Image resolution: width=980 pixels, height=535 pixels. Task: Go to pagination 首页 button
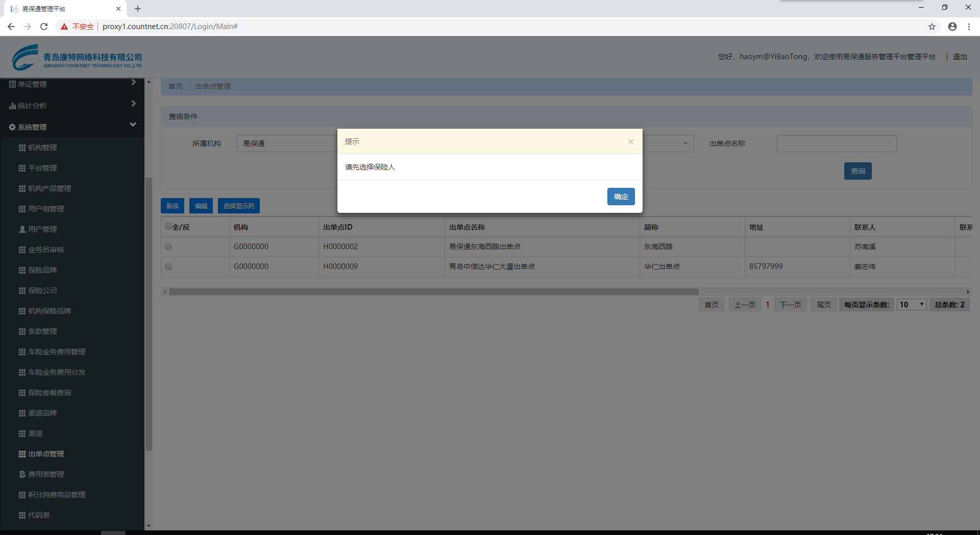[712, 305]
